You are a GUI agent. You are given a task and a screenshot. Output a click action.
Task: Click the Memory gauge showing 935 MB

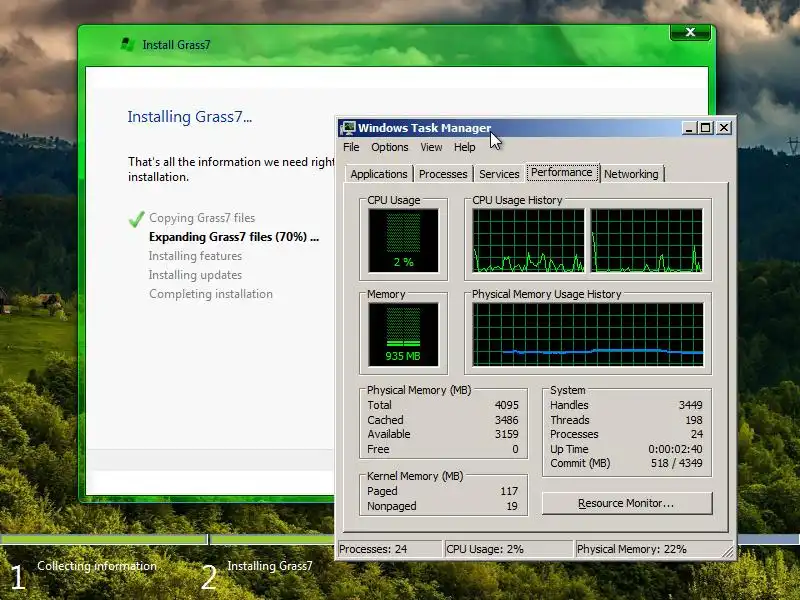click(403, 334)
